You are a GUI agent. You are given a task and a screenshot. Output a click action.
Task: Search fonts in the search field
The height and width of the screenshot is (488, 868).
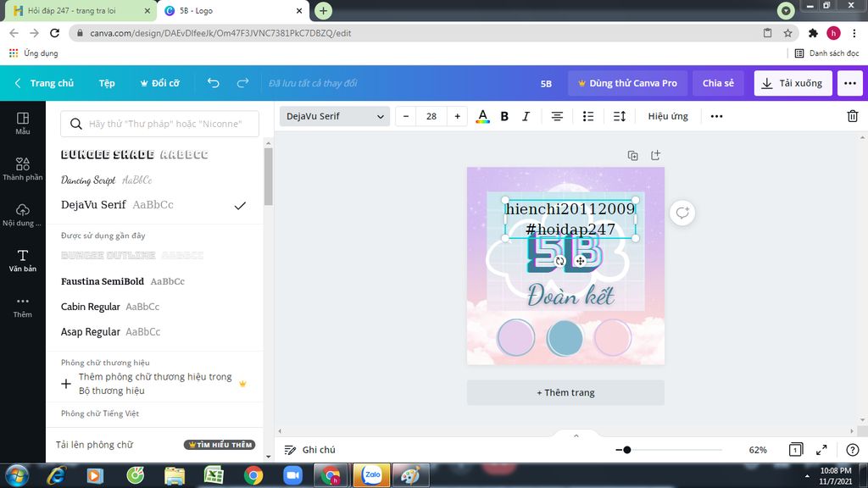[159, 124]
